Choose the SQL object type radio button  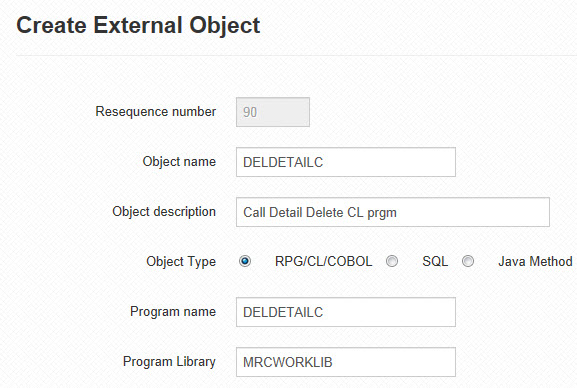click(392, 261)
